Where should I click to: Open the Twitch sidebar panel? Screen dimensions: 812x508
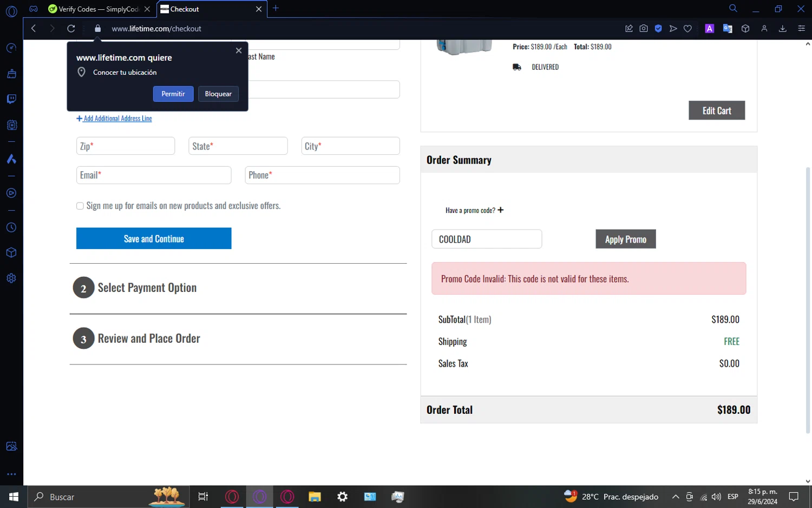pos(11,99)
